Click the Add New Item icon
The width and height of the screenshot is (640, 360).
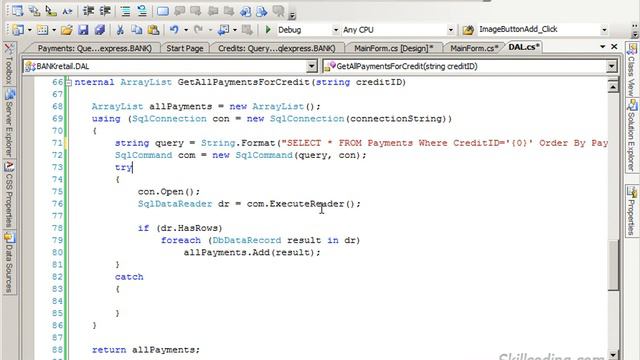[42, 30]
